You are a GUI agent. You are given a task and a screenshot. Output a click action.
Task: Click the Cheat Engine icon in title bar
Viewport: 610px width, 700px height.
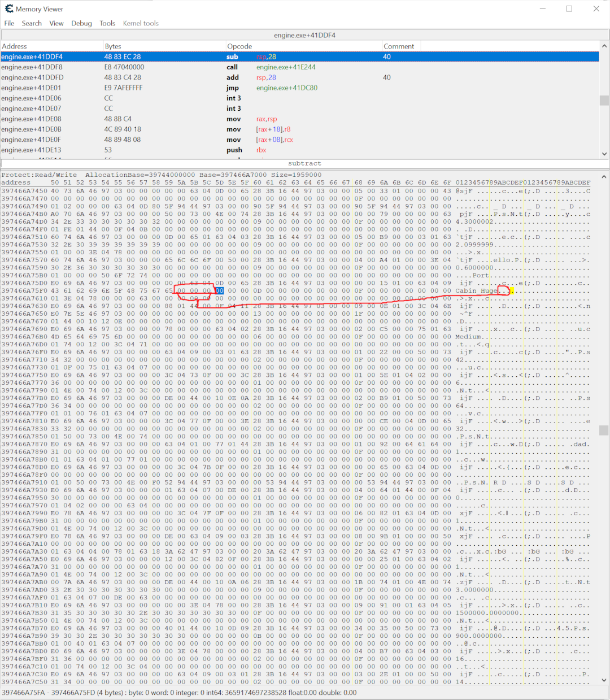(8, 8)
